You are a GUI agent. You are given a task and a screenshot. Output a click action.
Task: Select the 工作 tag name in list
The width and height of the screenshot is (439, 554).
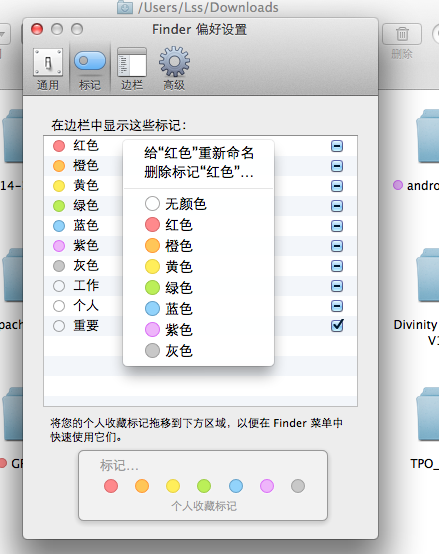(x=86, y=285)
